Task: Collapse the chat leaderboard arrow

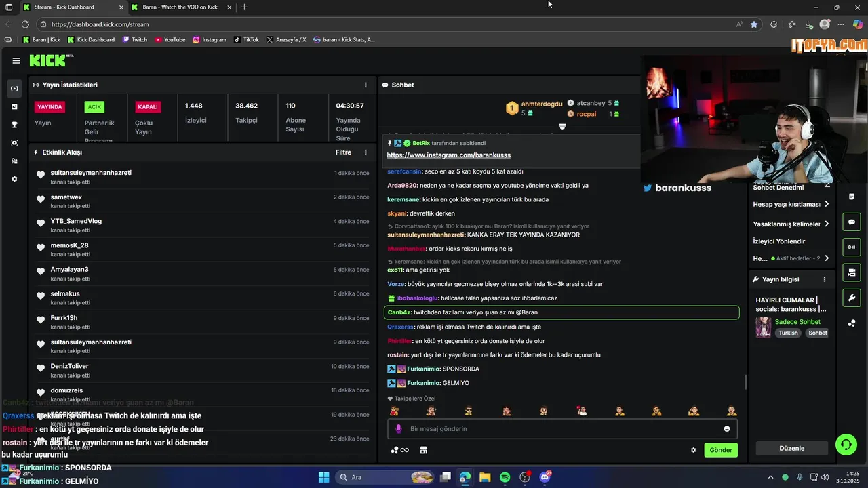Action: (562, 127)
